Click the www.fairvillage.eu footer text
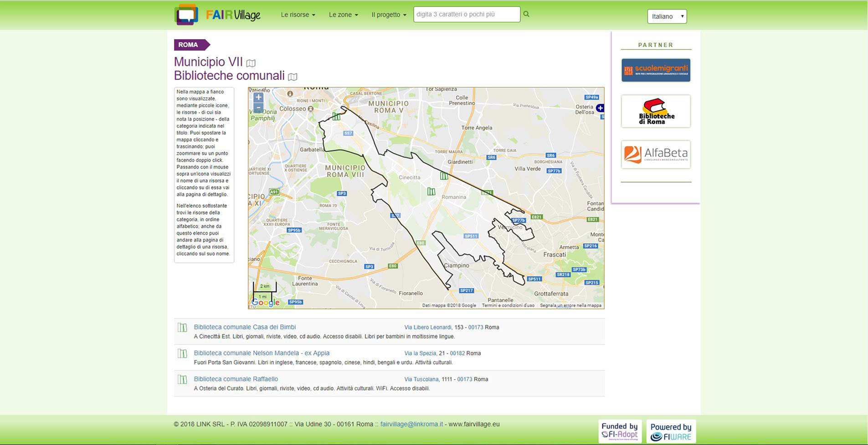Viewport: 868px width, 445px height. pyautogui.click(x=474, y=424)
